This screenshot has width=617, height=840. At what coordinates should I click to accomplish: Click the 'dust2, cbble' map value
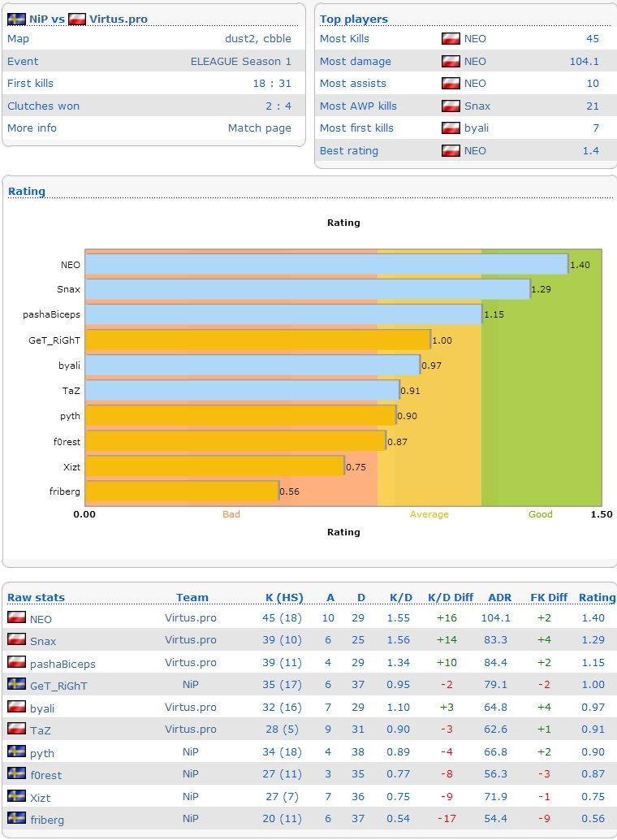[258, 38]
